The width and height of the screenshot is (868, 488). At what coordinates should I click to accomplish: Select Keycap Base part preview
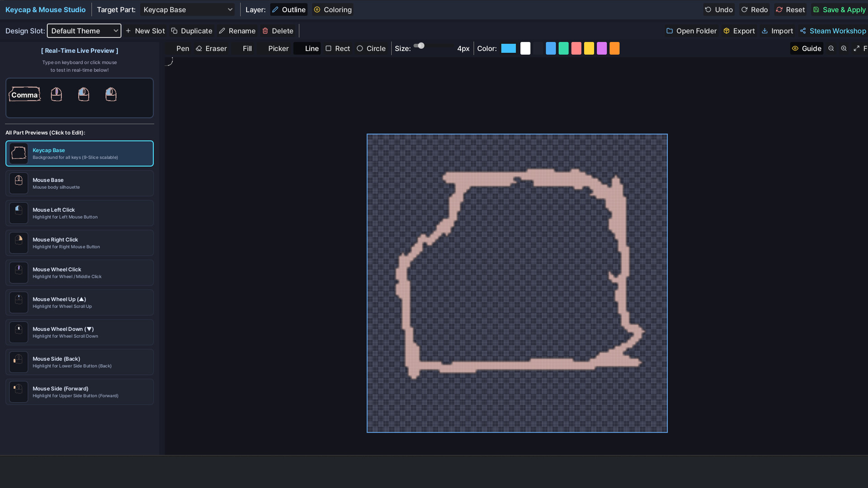point(80,154)
